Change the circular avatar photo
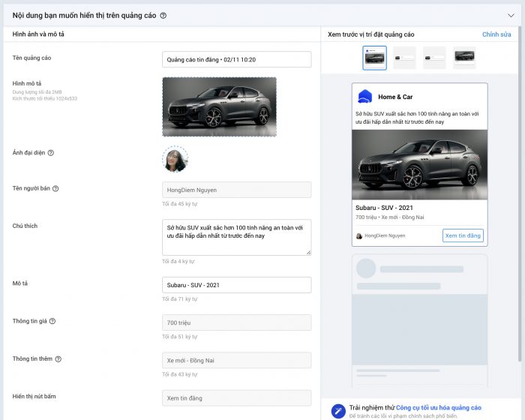 click(175, 159)
